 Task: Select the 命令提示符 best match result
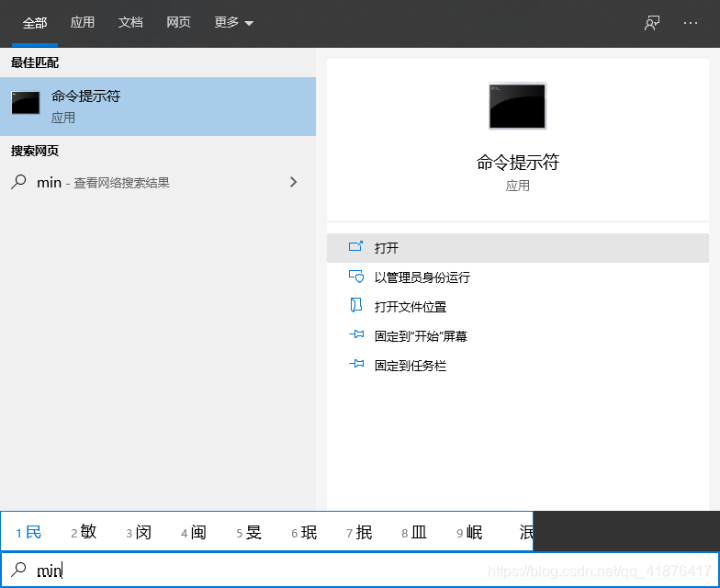(x=158, y=107)
